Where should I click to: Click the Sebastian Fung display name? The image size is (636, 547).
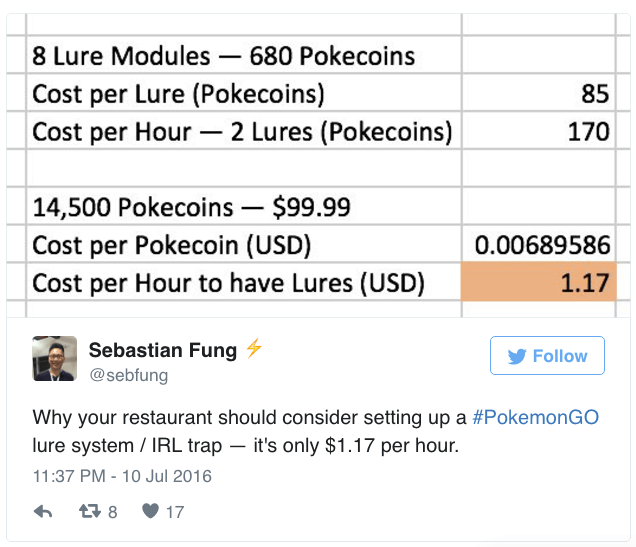tap(162, 350)
